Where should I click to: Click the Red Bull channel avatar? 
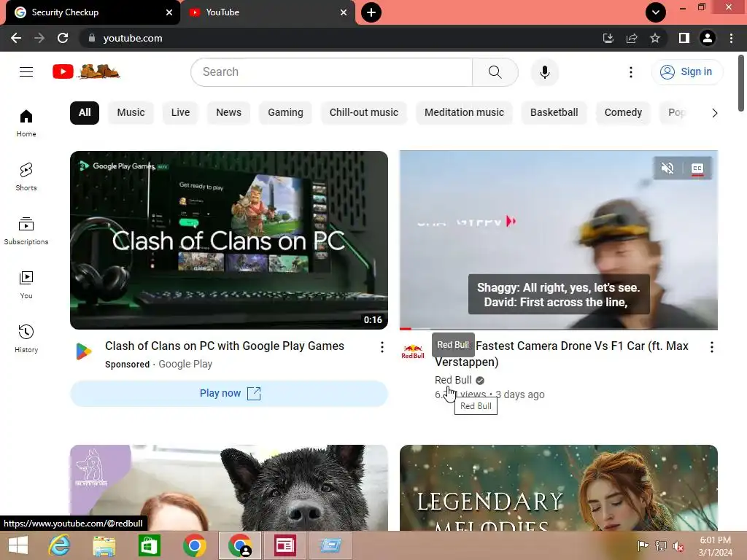413,351
